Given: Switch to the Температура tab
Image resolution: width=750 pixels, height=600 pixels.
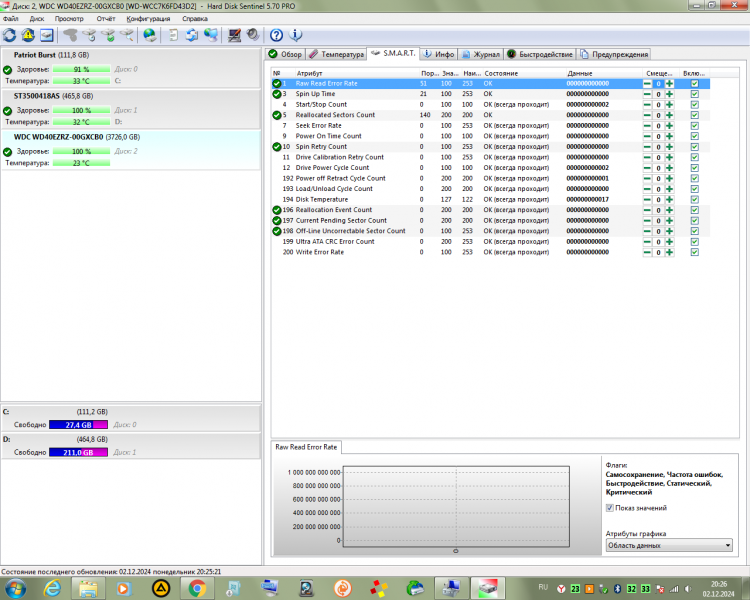Looking at the screenshot, I should pos(337,54).
